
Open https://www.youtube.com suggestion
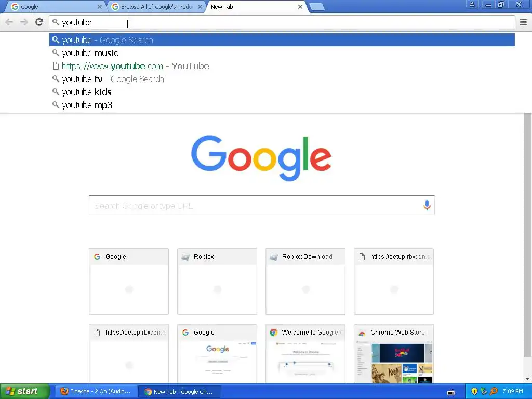click(x=282, y=66)
